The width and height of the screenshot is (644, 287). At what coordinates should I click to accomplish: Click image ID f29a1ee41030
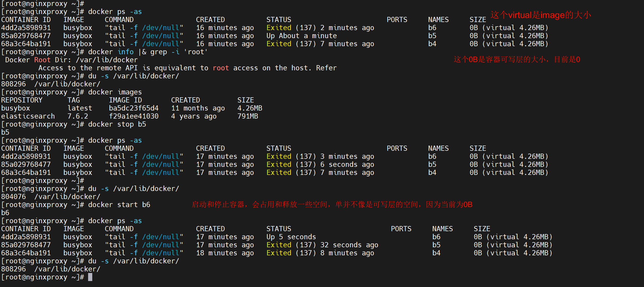point(133,116)
